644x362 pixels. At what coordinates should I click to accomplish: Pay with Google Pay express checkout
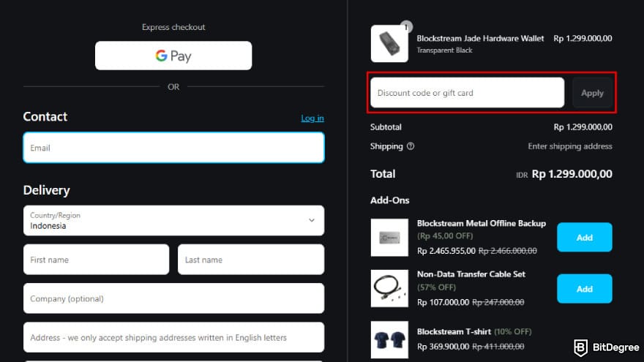coord(173,56)
